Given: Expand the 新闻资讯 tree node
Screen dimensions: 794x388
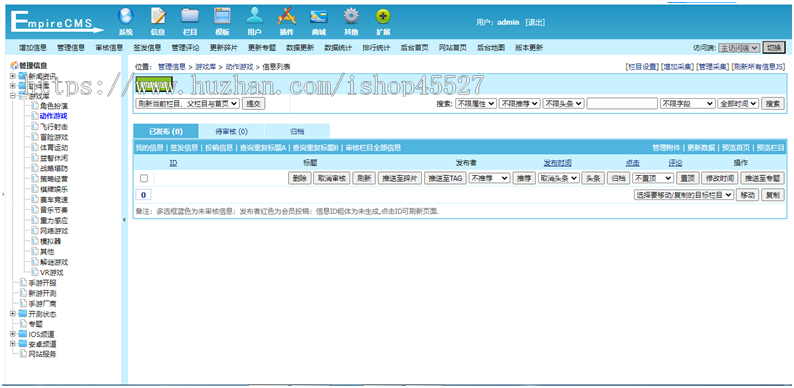Looking at the screenshot, I should tap(13, 75).
